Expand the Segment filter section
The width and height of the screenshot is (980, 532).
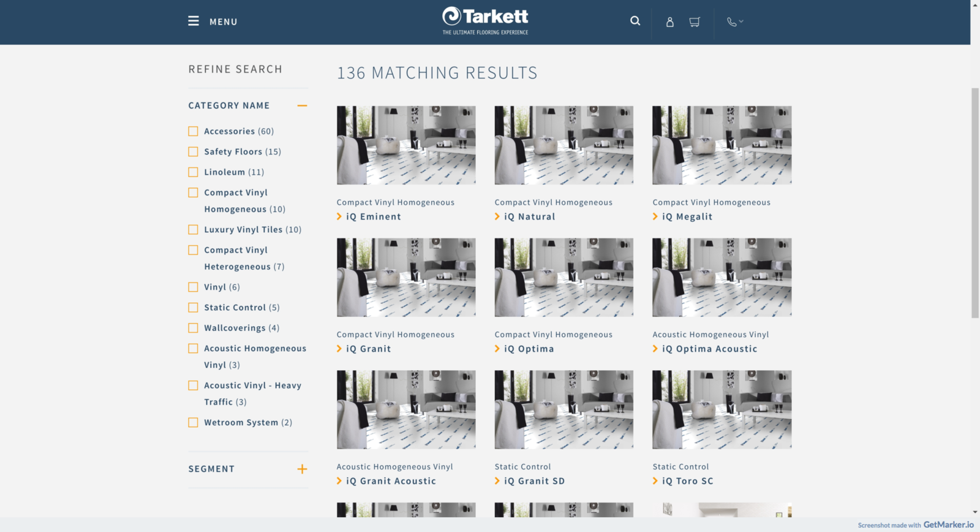[302, 469]
